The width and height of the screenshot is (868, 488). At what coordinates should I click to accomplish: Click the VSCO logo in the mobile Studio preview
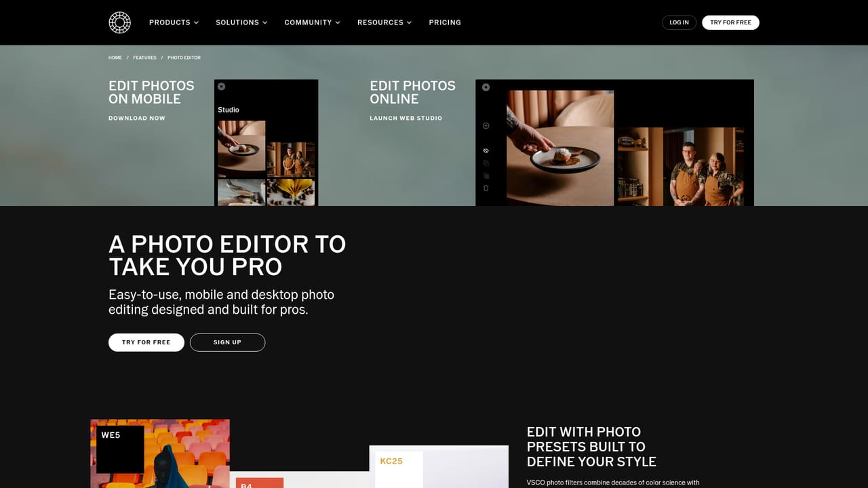[222, 87]
